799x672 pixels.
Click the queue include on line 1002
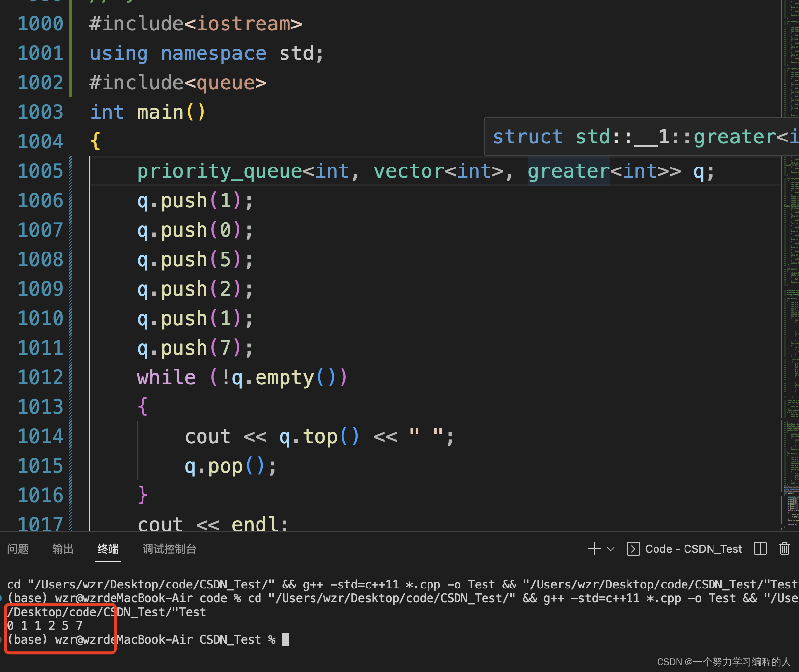click(x=226, y=83)
